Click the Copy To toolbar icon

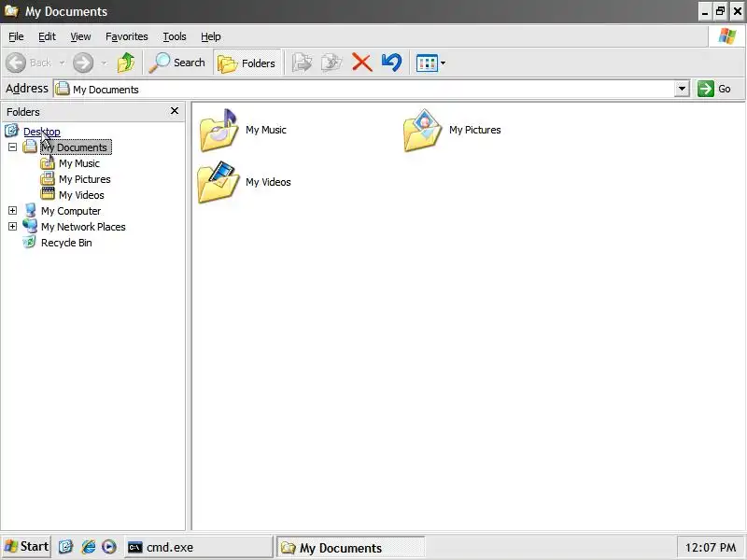pyautogui.click(x=331, y=63)
